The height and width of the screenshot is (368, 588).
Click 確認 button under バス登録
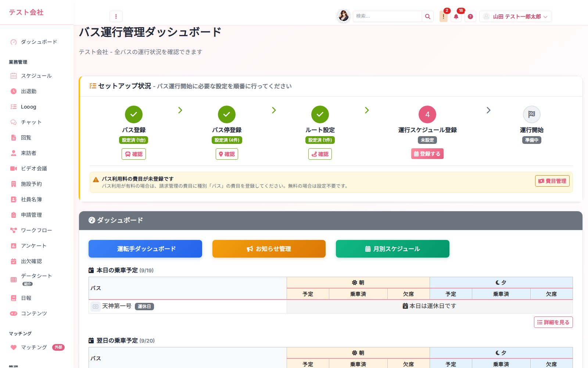(x=134, y=154)
